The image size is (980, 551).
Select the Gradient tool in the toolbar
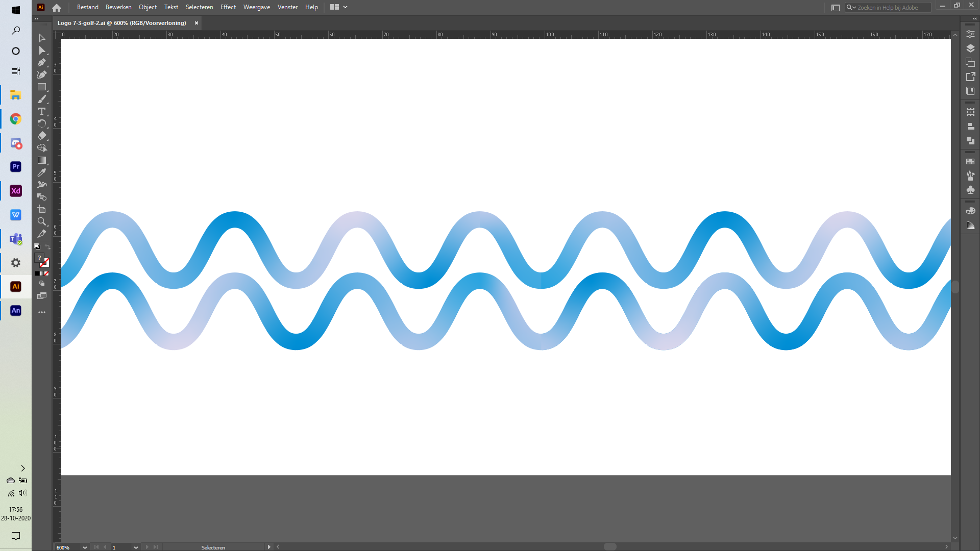click(42, 161)
